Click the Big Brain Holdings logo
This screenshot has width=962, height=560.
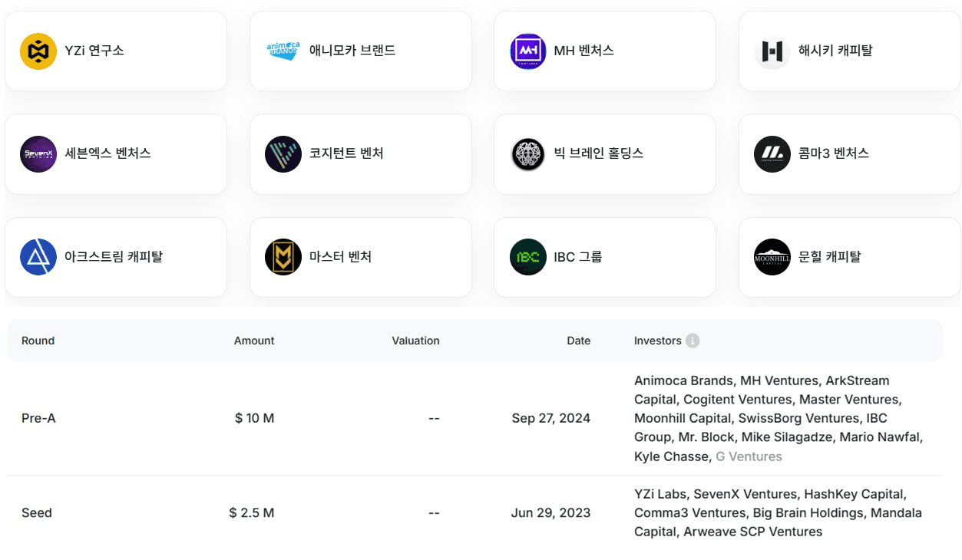click(x=528, y=154)
